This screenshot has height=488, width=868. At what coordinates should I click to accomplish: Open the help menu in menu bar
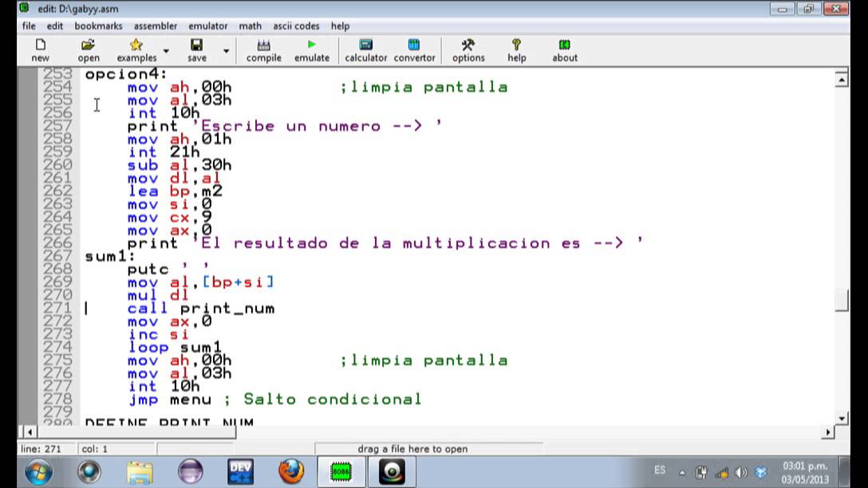(x=340, y=26)
